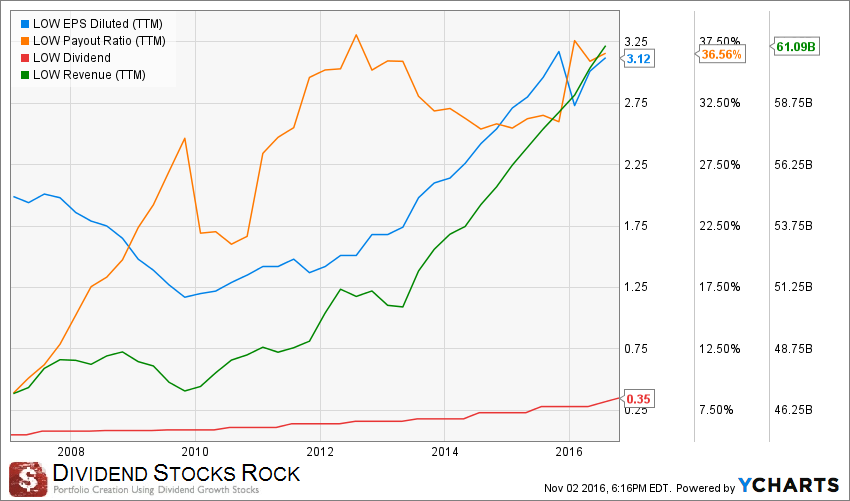
Task: Click the 46.25B revenue axis tick
Action: click(794, 410)
